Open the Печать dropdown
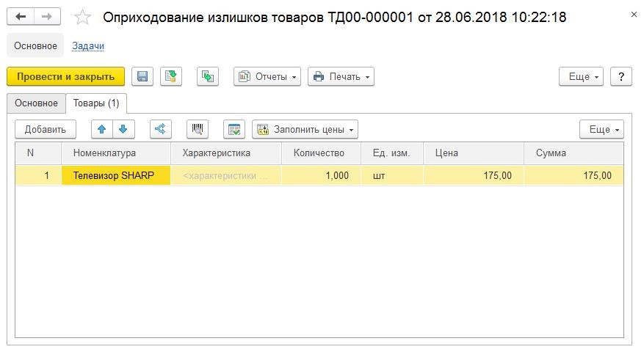 point(341,77)
